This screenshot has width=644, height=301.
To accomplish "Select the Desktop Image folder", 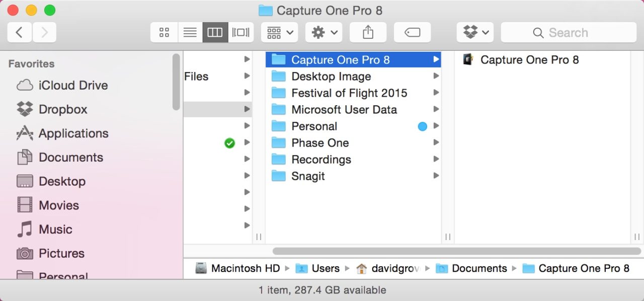I will (x=353, y=77).
